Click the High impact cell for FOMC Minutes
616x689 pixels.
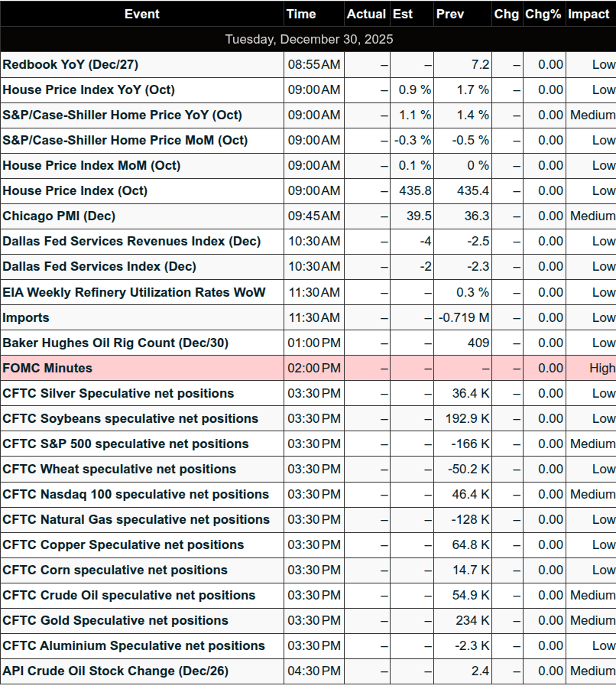tap(601, 368)
